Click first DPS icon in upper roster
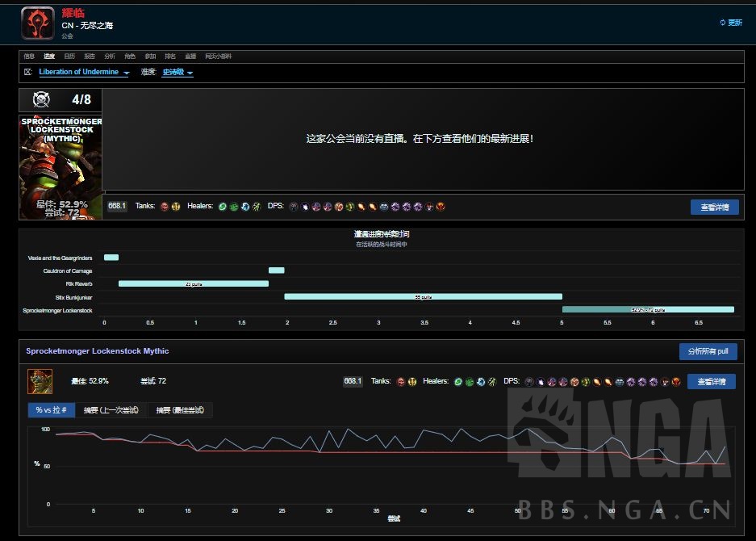 (294, 207)
